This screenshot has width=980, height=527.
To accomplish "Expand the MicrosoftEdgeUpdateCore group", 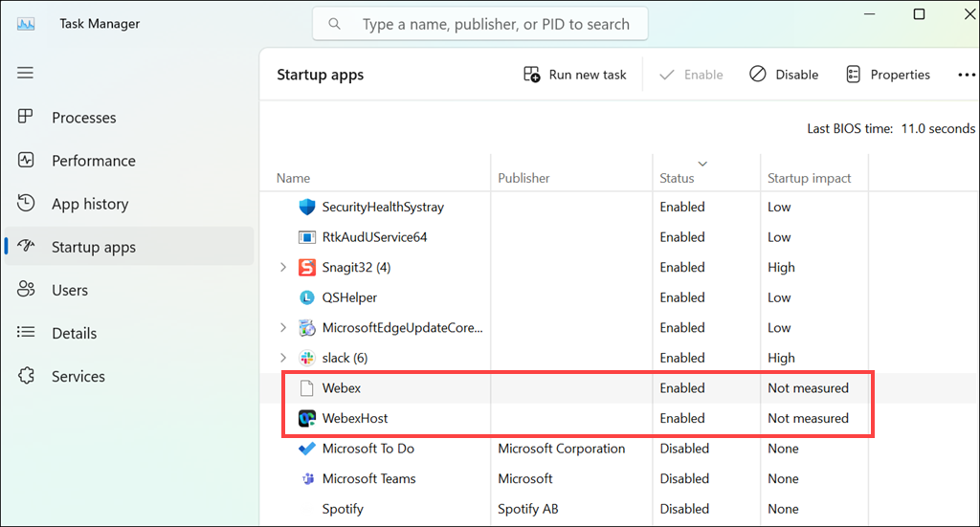I will [283, 328].
